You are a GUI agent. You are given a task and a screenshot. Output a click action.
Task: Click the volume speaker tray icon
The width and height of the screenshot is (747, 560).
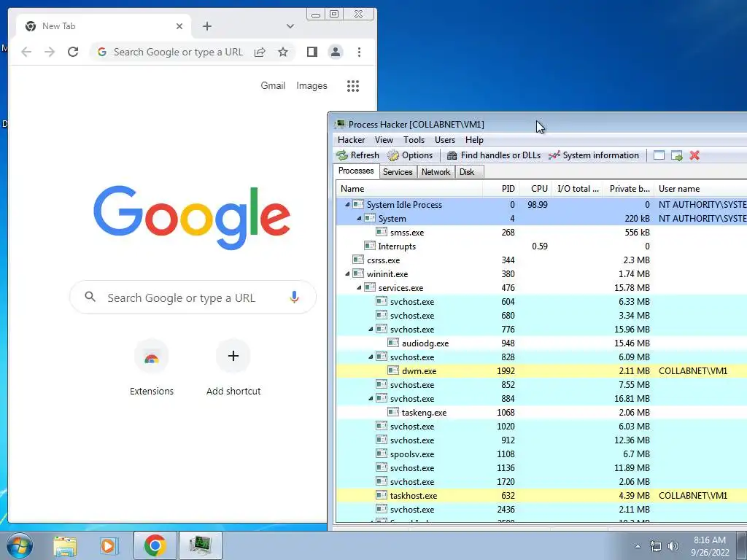point(673,546)
